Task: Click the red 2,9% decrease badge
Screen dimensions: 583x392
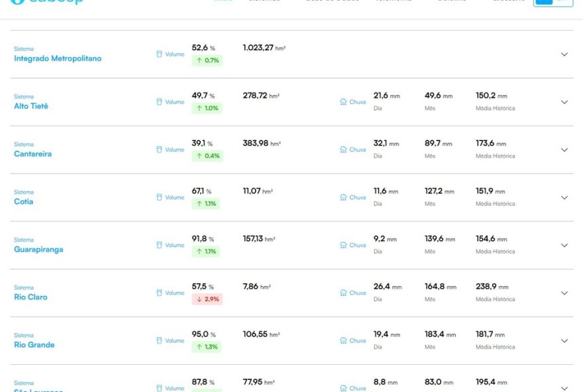Action: tap(207, 299)
